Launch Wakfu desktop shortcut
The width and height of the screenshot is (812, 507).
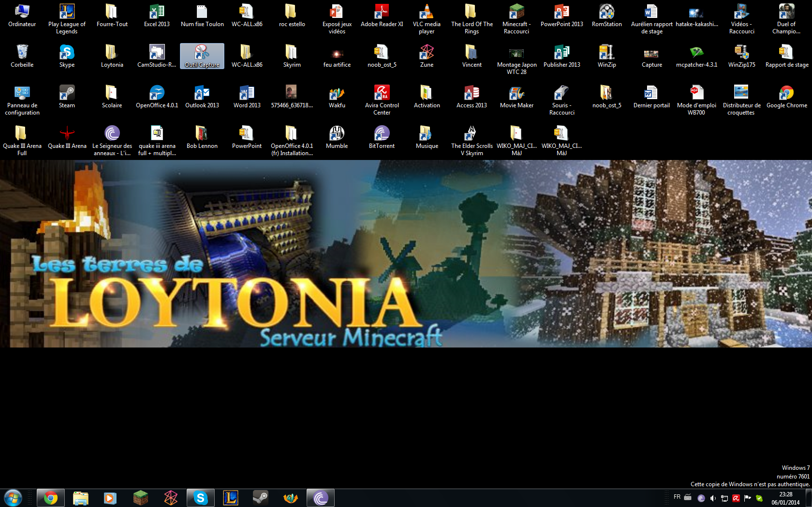(x=337, y=97)
